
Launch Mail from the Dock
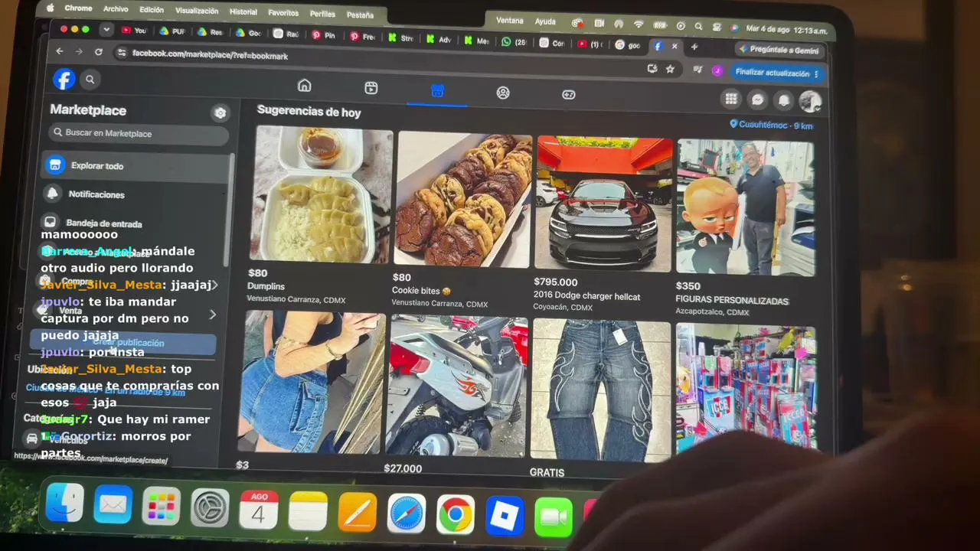coord(113,506)
